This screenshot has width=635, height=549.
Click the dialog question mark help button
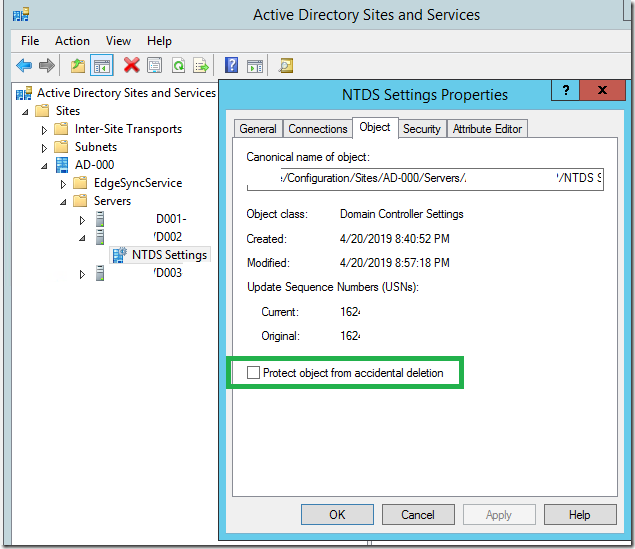(566, 90)
